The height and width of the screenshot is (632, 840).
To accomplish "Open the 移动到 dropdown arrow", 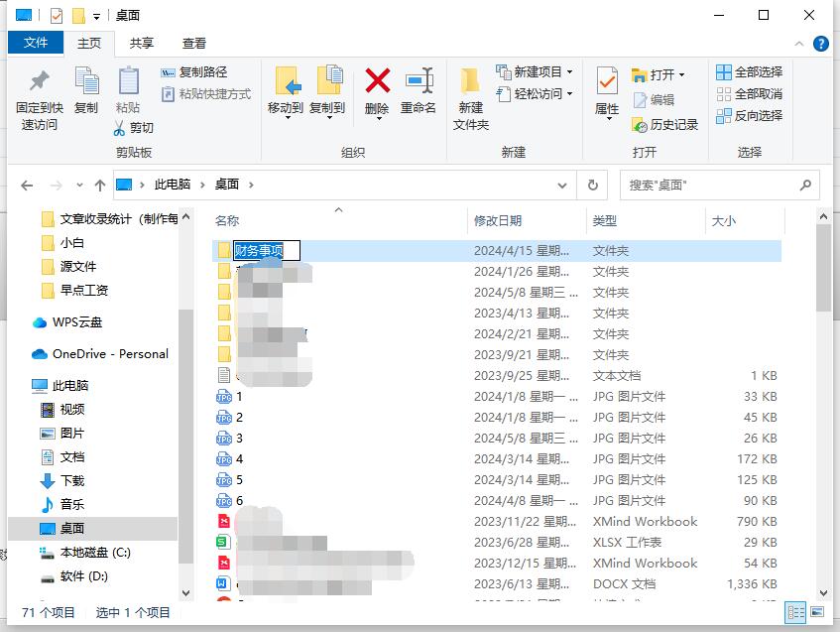I will tap(288, 117).
